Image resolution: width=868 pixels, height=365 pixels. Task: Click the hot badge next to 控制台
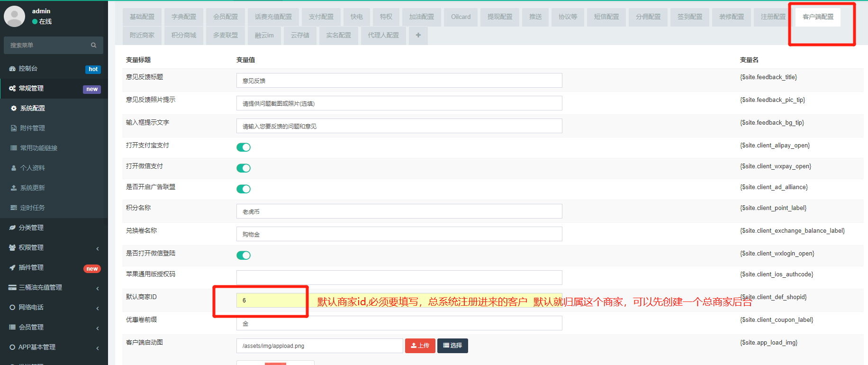pyautogui.click(x=93, y=69)
